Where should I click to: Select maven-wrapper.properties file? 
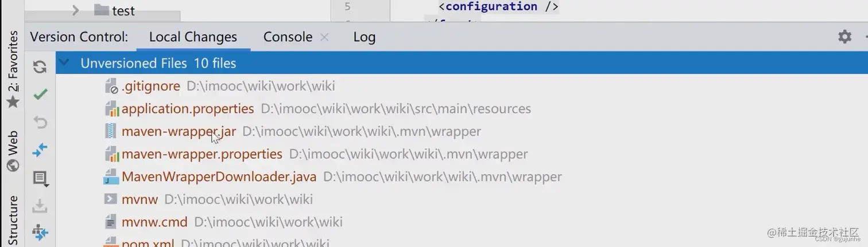coord(202,154)
